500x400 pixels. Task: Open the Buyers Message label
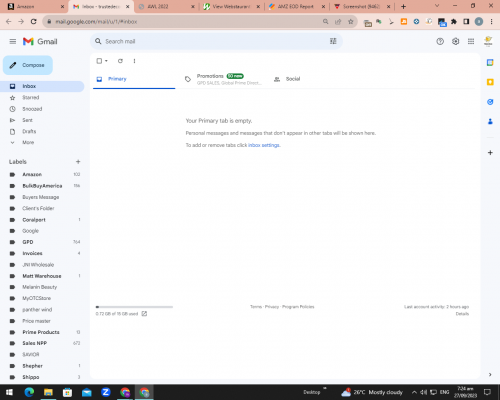coord(41,197)
